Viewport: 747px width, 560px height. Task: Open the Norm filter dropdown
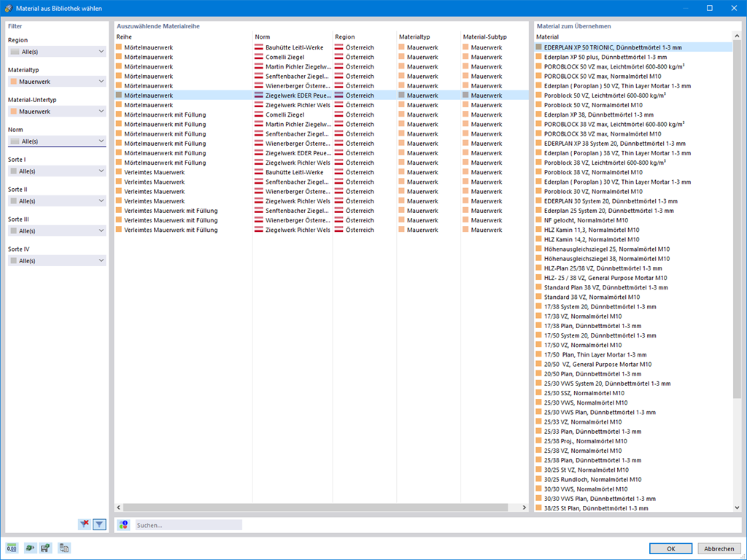point(57,141)
